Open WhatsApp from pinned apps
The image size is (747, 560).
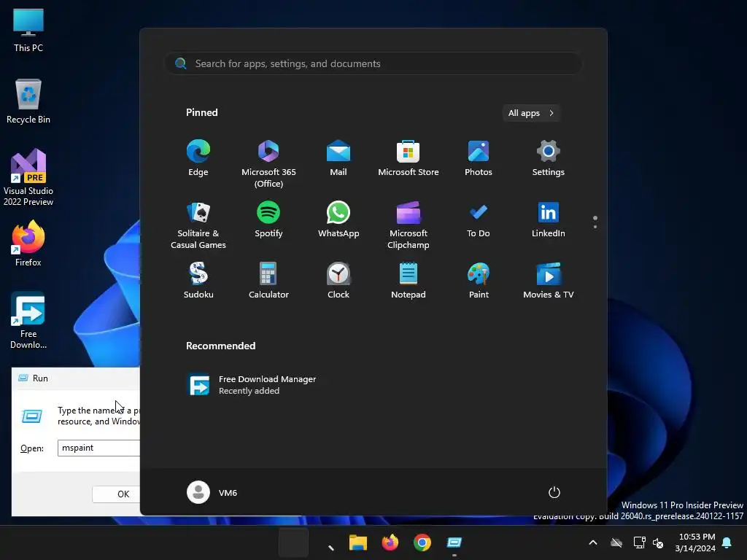click(338, 220)
